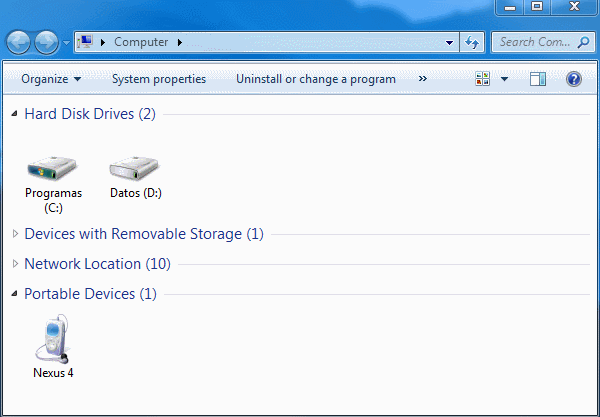Screen dimensions: 600x417
Task: Click the refresh button beside address bar
Action: pos(473,43)
